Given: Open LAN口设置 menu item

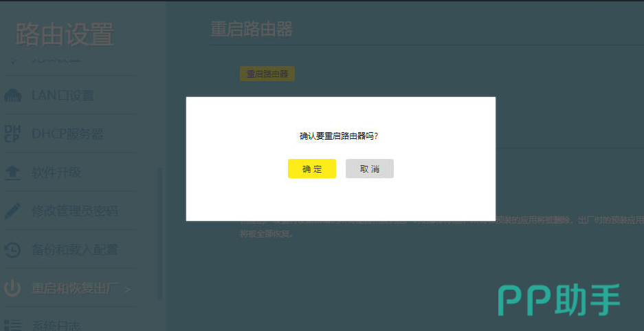Looking at the screenshot, I should [x=63, y=96].
